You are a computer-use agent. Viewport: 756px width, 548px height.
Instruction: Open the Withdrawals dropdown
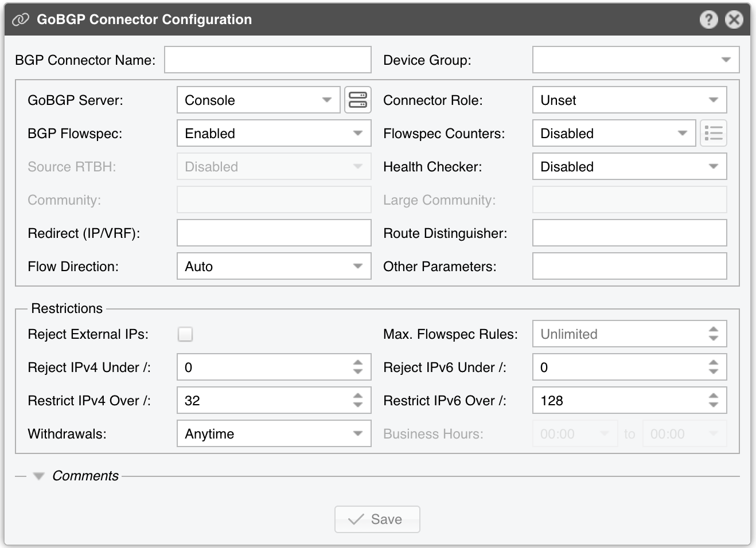pyautogui.click(x=274, y=433)
